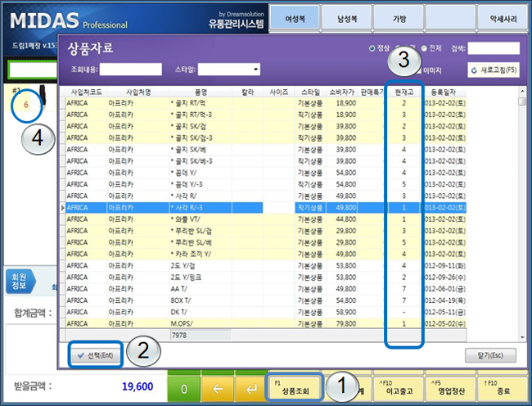Click the 7978 footer total cell
532x406 pixels.
point(201,335)
